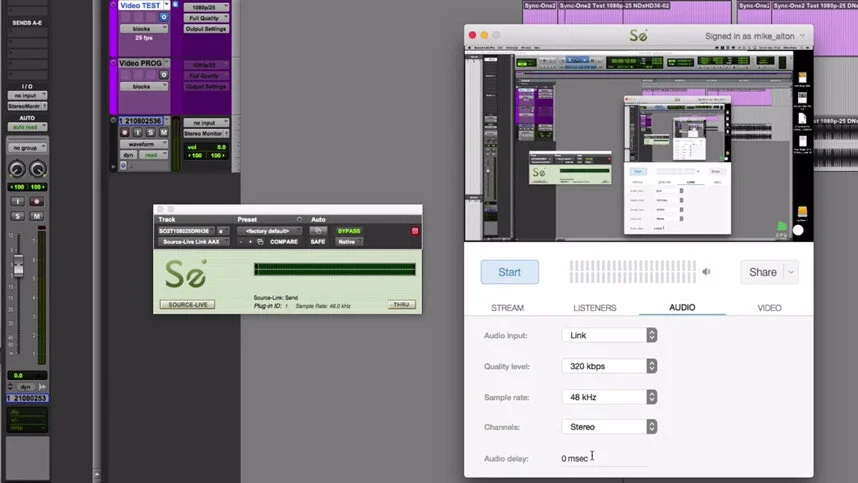
Task: Solo audio track 210802536 in edit window
Action: coord(150,132)
